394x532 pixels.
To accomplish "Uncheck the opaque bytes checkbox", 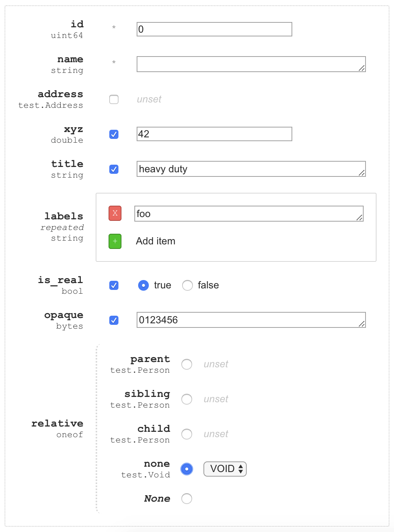I will pos(114,320).
